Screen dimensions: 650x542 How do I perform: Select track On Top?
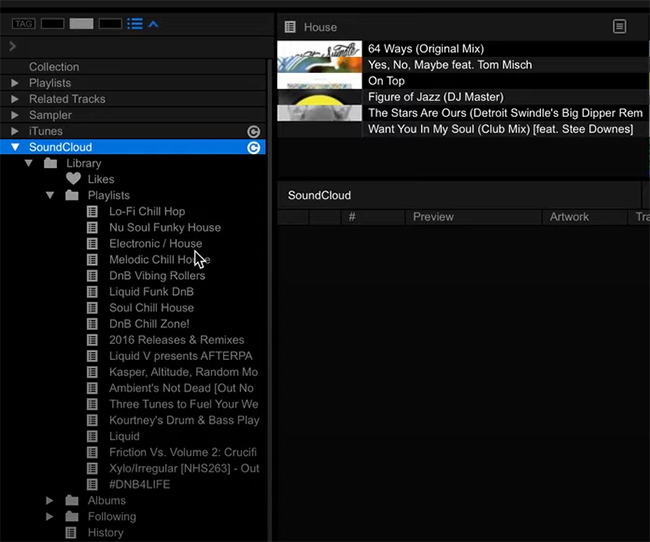pos(386,81)
